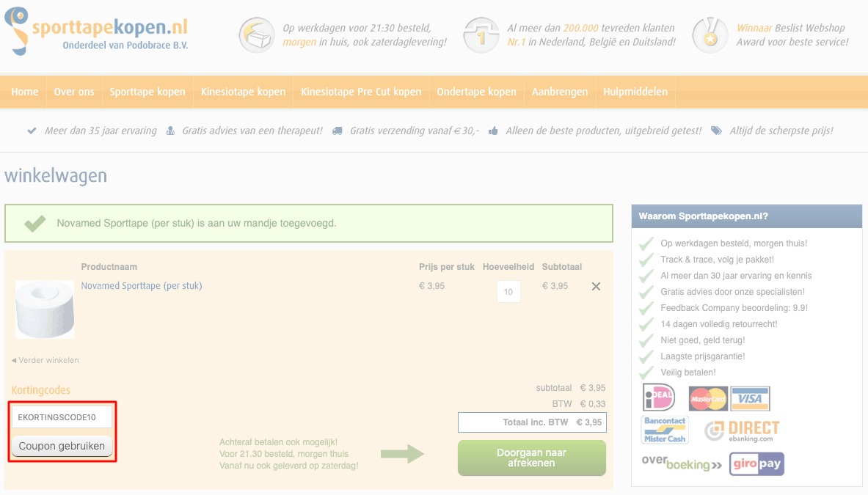Click the green checkmark in the success message
This screenshot has width=868, height=495.
coord(35,224)
